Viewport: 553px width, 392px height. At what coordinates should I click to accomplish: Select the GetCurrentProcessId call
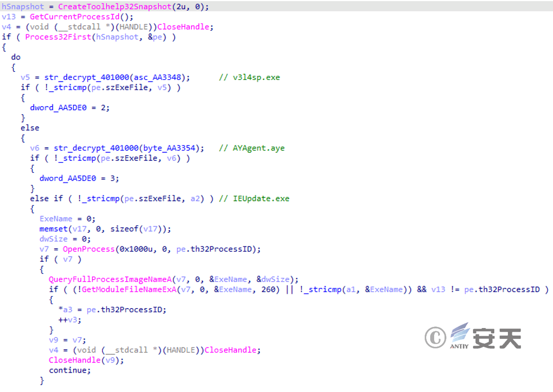point(74,17)
